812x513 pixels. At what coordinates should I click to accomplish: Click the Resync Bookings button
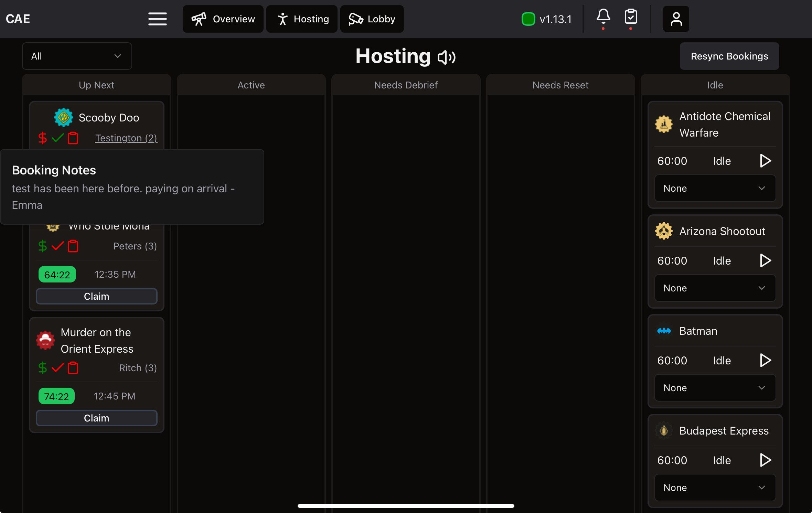point(729,56)
